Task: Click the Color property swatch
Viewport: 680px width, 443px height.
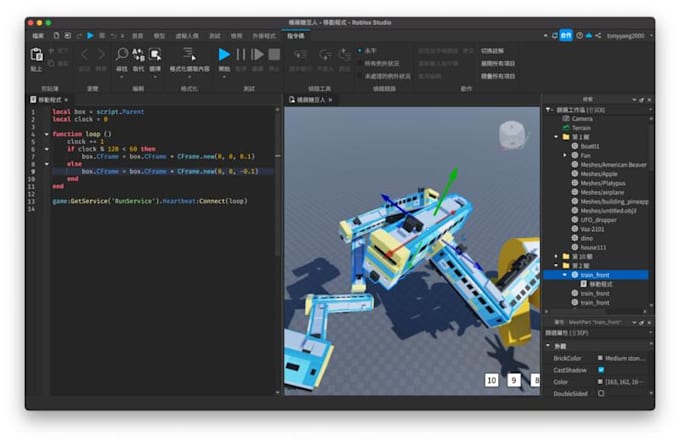Action: point(600,381)
